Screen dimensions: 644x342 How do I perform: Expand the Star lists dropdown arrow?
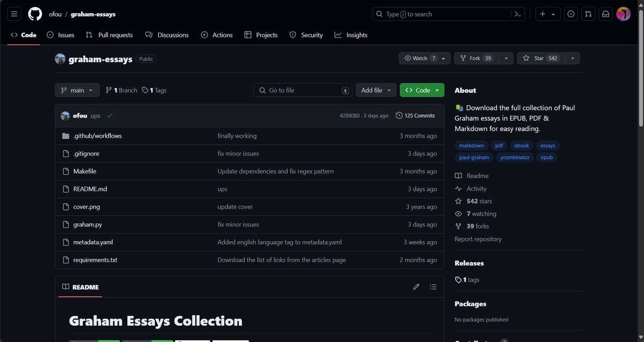573,58
